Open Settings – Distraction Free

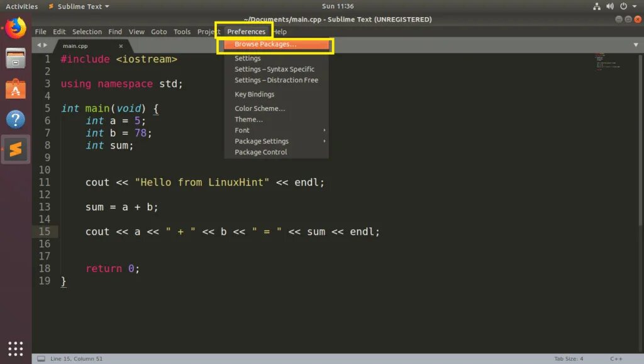(x=277, y=80)
